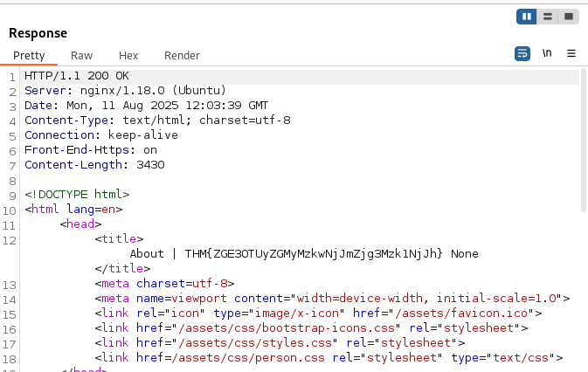
Task: Click the Server header name
Action: 45,91
